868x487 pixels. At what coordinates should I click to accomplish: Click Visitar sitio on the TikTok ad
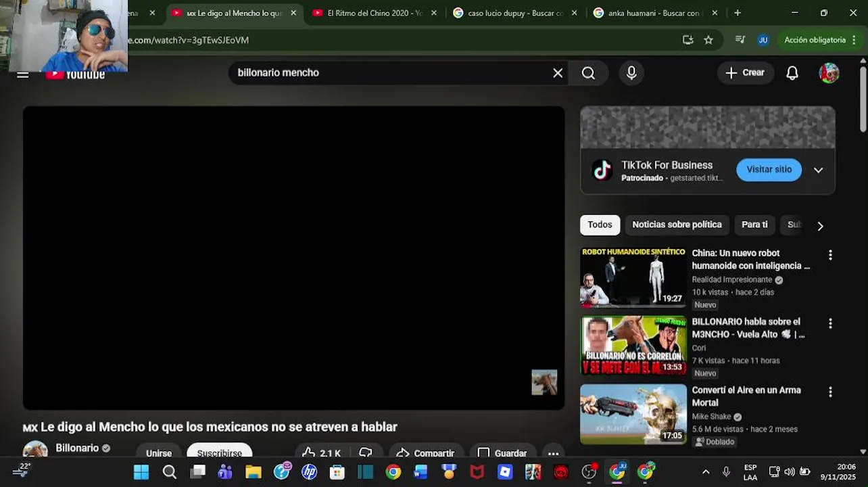[x=769, y=170]
